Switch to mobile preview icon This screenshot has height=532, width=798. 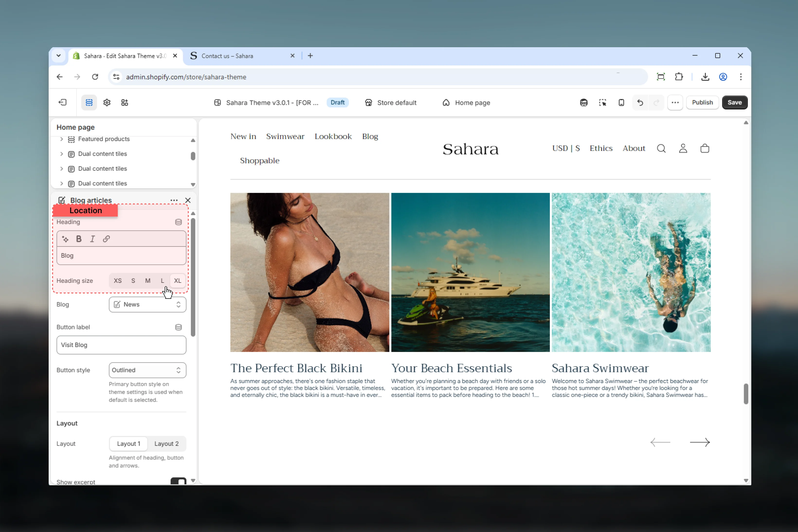click(621, 102)
